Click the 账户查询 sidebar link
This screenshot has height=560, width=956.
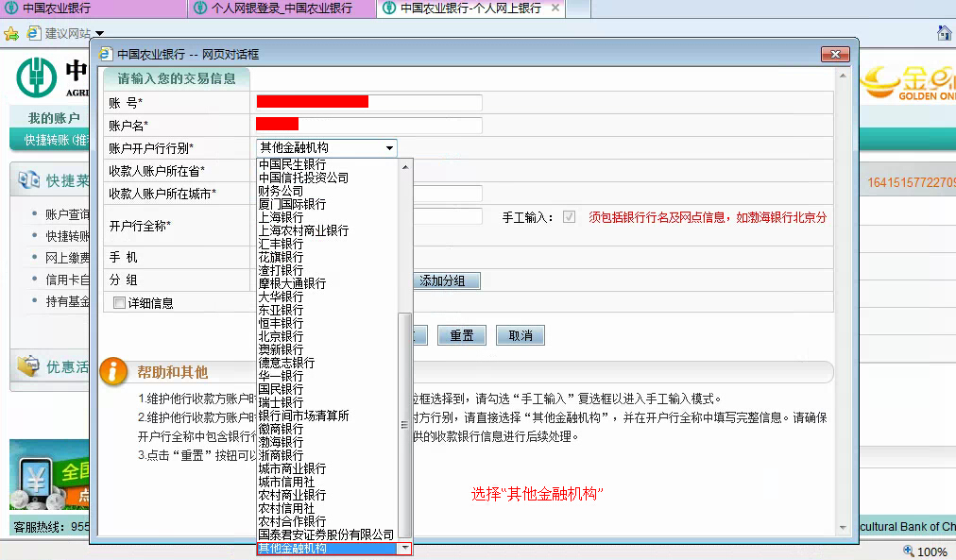click(x=67, y=214)
